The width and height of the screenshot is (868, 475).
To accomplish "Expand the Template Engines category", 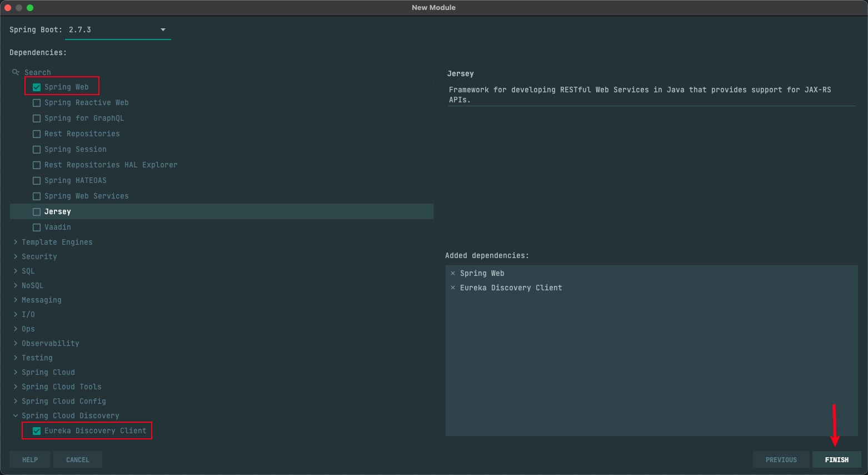I will click(16, 242).
